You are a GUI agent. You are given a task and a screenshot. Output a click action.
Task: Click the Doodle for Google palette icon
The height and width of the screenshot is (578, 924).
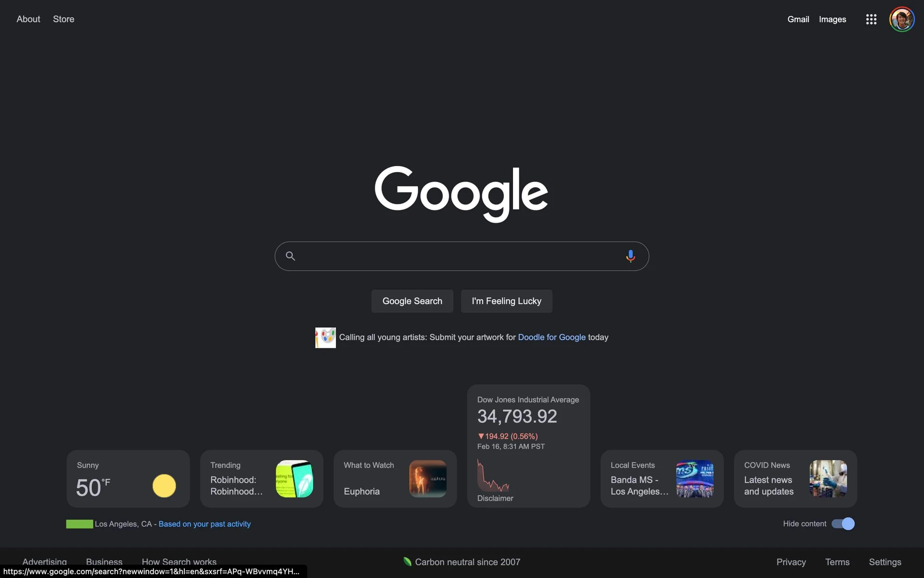325,337
